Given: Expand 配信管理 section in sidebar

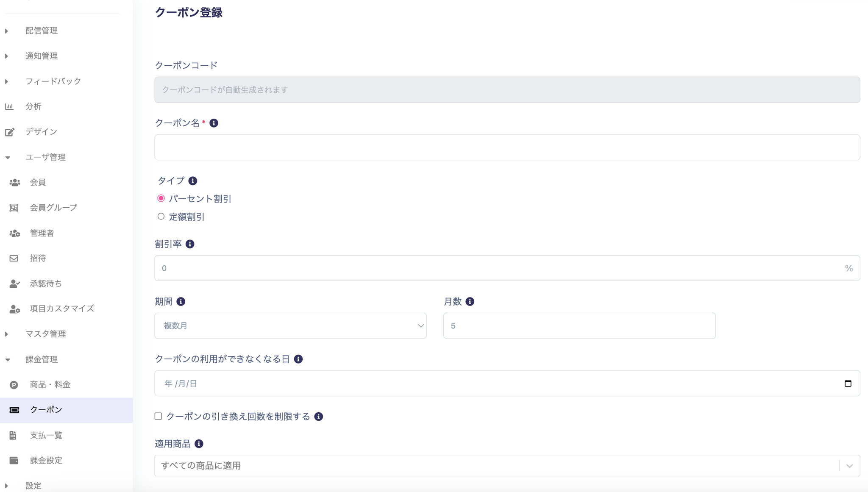Looking at the screenshot, I should [x=41, y=31].
